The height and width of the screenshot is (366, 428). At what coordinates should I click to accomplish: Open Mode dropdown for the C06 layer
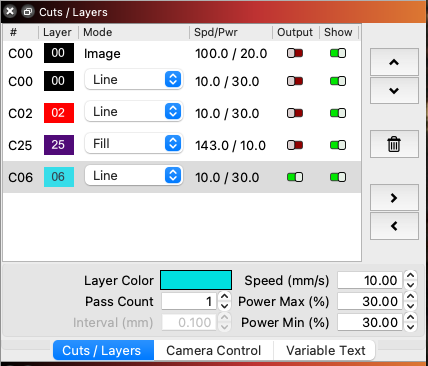click(134, 176)
